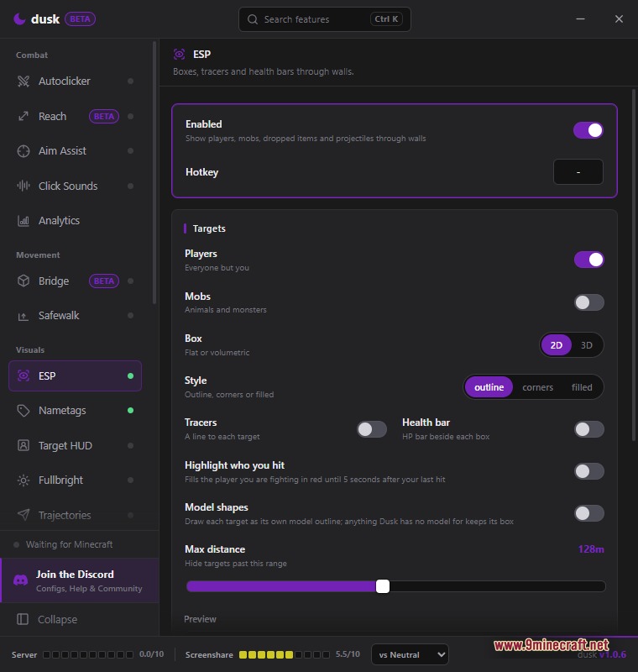The width and height of the screenshot is (638, 672).
Task: Turn off the Players target toggle
Action: click(x=589, y=260)
